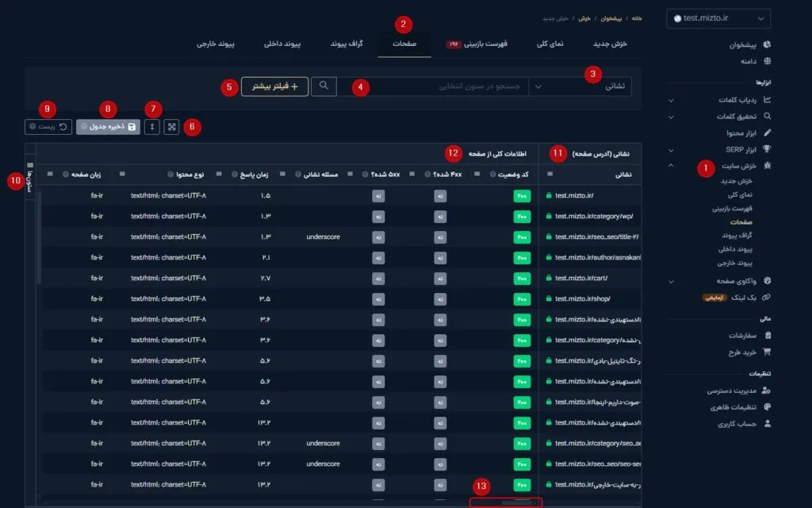Toggle the table fullscreen icon

click(171, 127)
